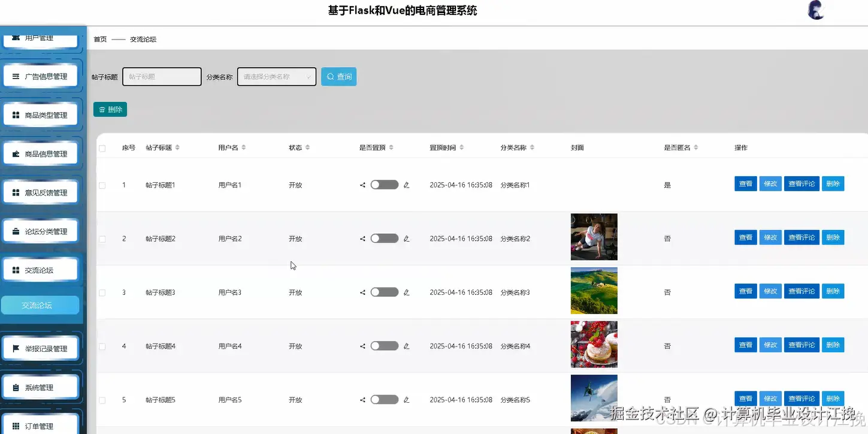Click sort arrows on 分类名称 column
This screenshot has width=868, height=434.
point(532,147)
